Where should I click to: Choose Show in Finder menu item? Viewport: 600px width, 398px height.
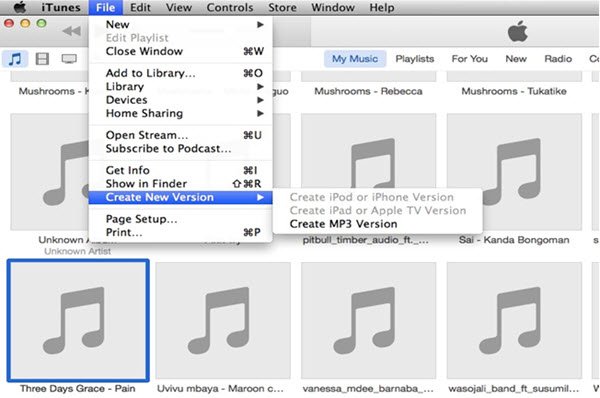point(181,184)
